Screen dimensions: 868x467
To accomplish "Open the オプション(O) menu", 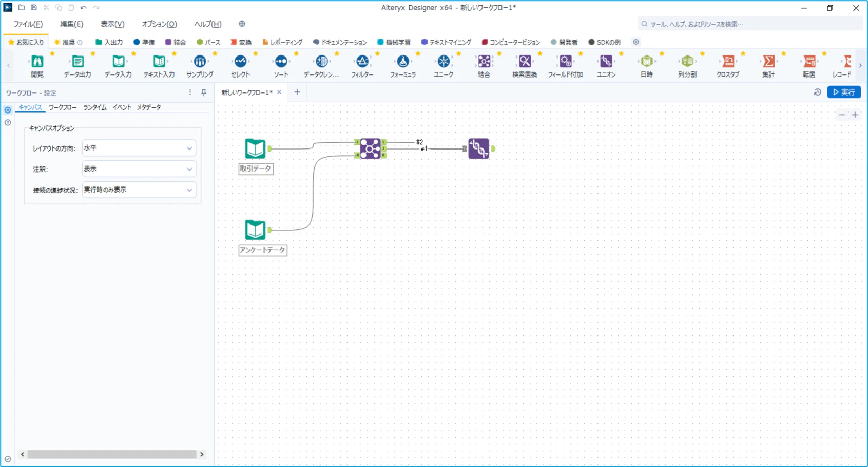I will click(x=159, y=24).
